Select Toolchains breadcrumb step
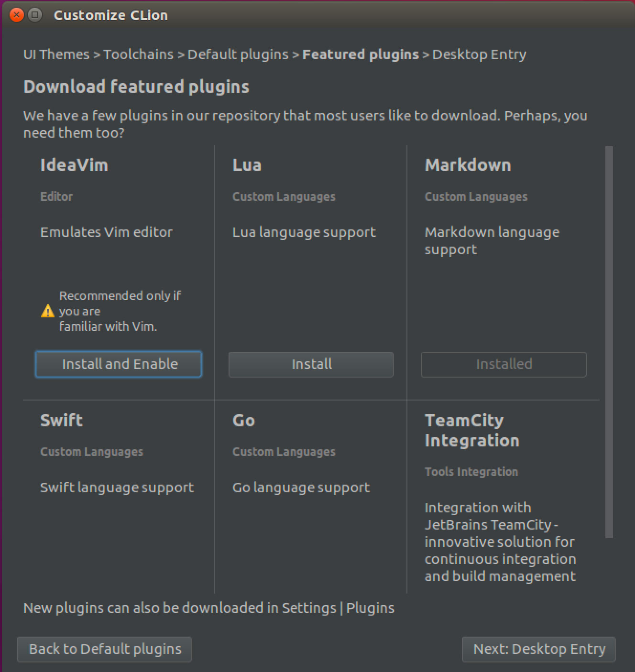635x672 pixels. pyautogui.click(x=139, y=54)
